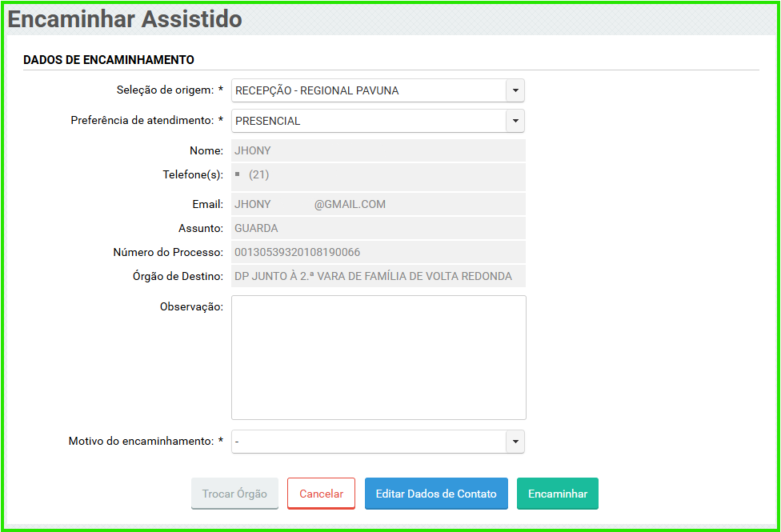Open the Seleção de origem dropdown
Viewport: 781px width, 532px height.
click(378, 90)
